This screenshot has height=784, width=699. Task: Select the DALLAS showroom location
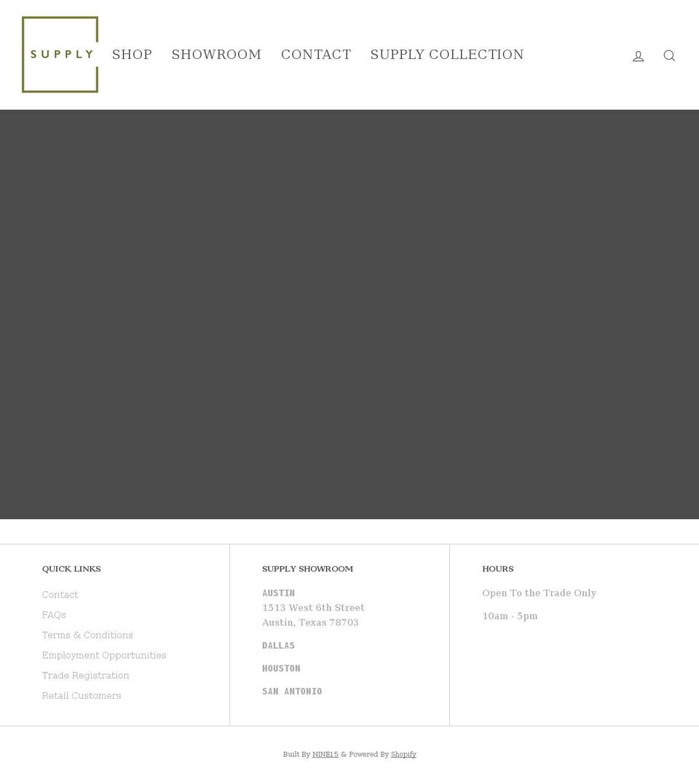pos(278,646)
